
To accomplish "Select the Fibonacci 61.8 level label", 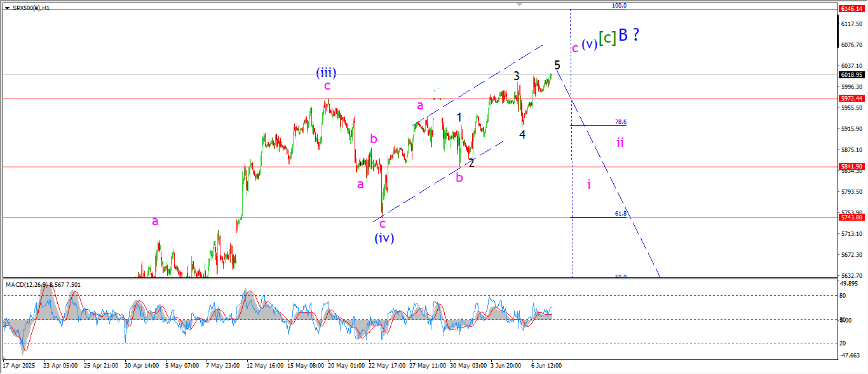I will click(621, 214).
